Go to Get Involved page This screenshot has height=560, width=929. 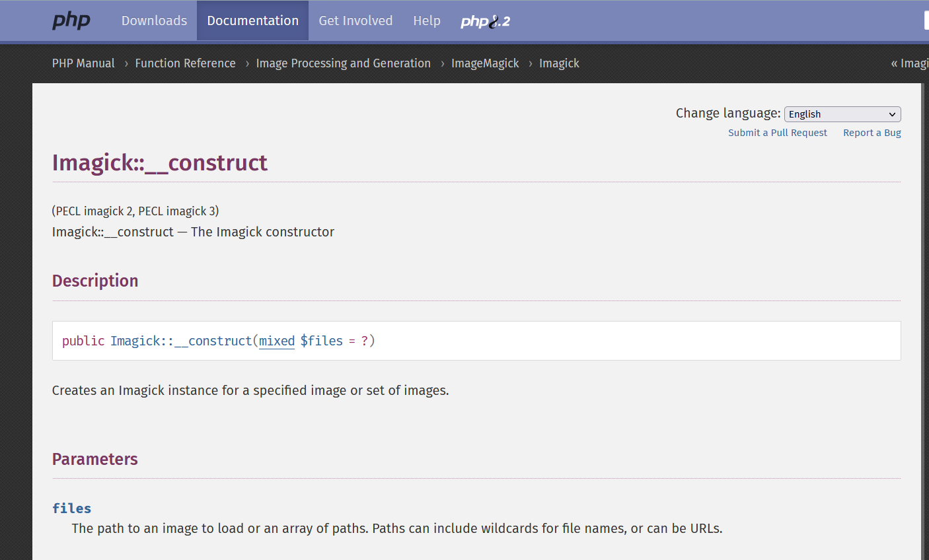tap(355, 20)
